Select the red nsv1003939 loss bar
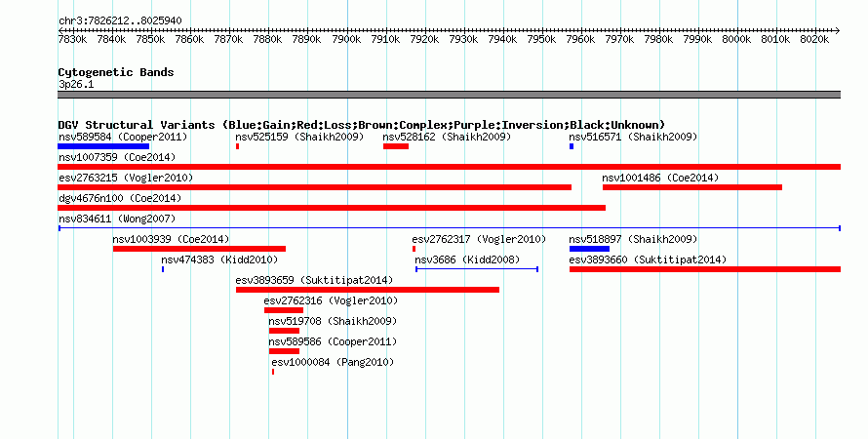 199,249
